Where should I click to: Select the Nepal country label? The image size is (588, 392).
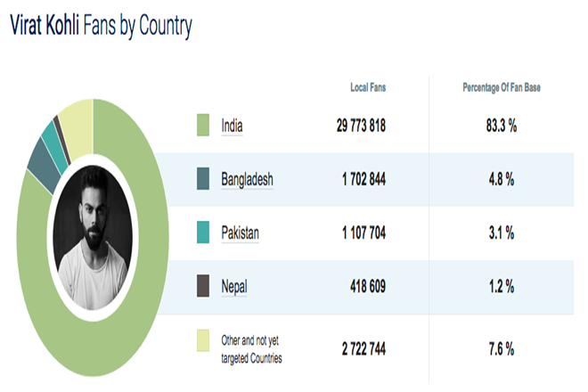click(235, 286)
